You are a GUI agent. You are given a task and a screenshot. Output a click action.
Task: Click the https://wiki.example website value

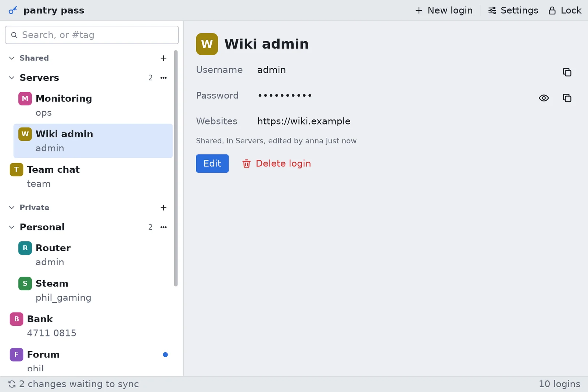(304, 121)
